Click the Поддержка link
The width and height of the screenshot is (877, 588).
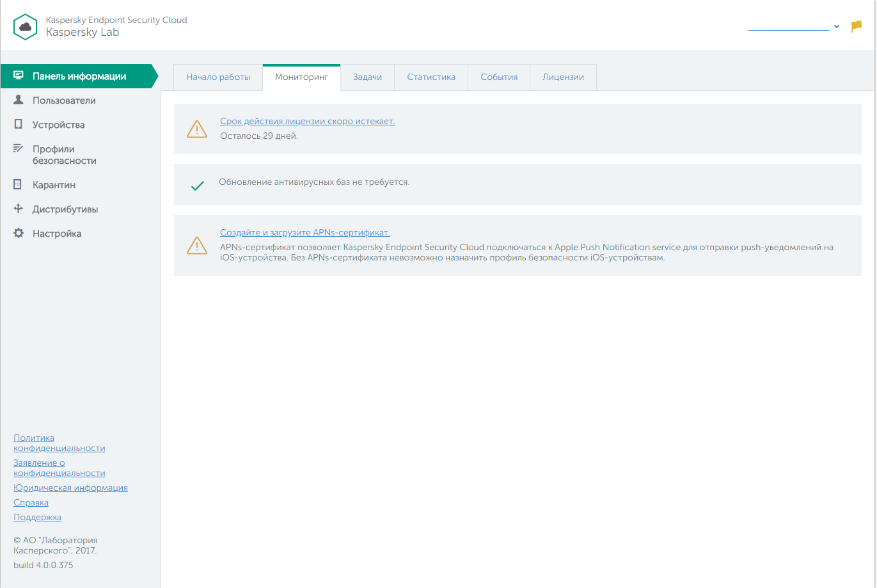point(37,518)
